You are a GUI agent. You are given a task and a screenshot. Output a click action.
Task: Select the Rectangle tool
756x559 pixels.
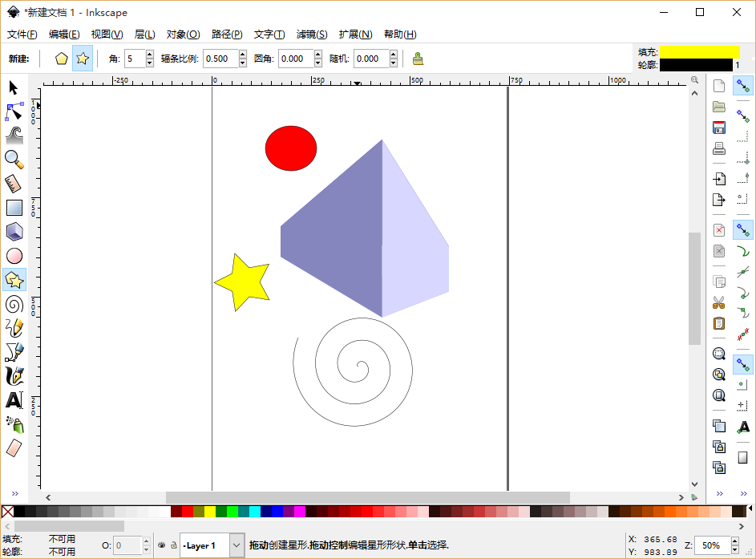(x=14, y=208)
